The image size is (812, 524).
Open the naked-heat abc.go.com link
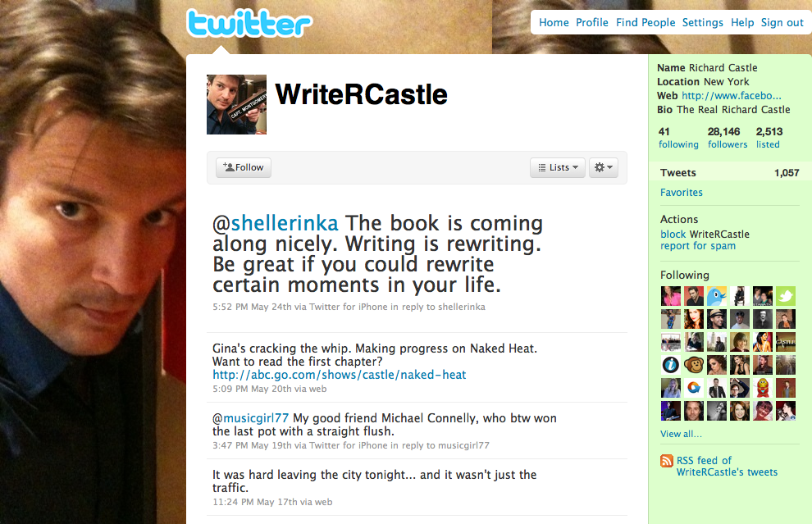click(x=340, y=375)
